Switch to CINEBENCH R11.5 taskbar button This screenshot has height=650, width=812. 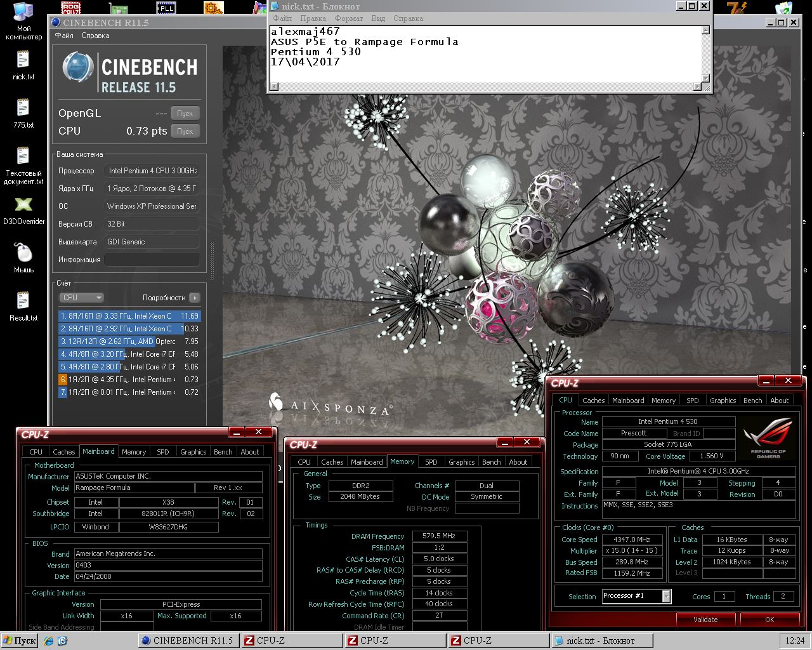(x=188, y=640)
